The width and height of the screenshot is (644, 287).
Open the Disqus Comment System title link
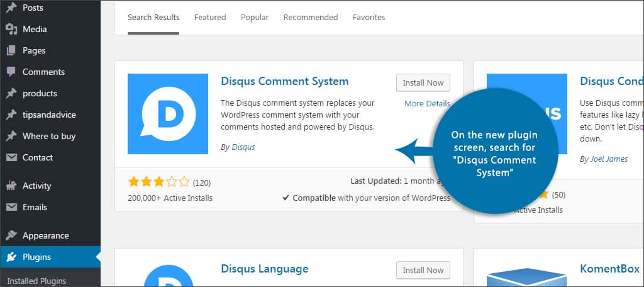pyautogui.click(x=285, y=81)
